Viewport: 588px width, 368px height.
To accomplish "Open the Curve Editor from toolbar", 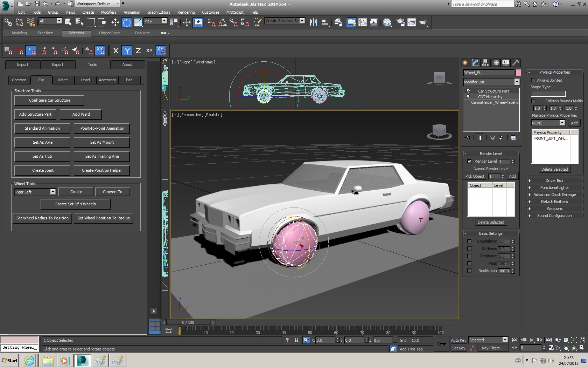I will click(x=363, y=22).
